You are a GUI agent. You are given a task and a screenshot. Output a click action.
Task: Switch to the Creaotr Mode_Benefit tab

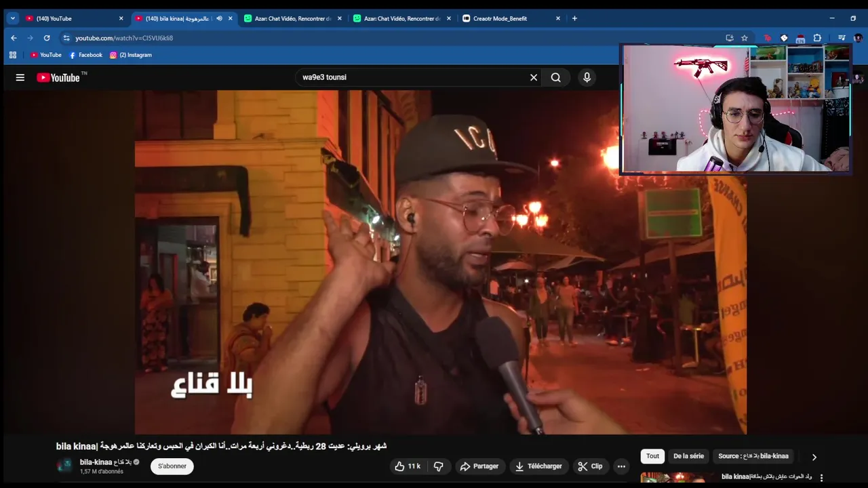point(512,18)
